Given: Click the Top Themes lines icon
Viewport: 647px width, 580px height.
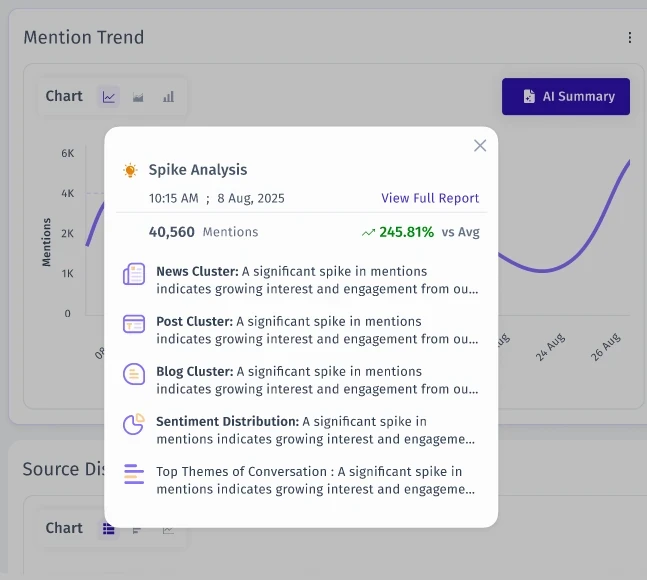Looking at the screenshot, I should 134,474.
